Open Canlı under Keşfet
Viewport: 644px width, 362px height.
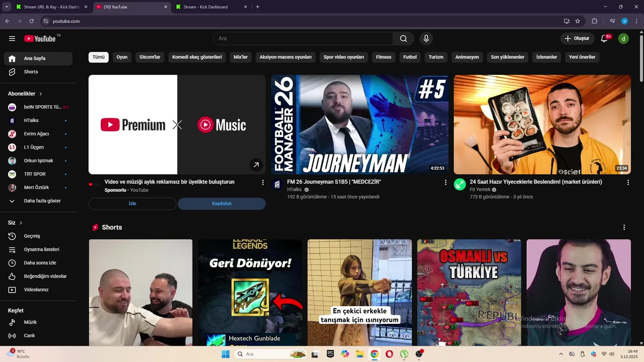point(38,336)
